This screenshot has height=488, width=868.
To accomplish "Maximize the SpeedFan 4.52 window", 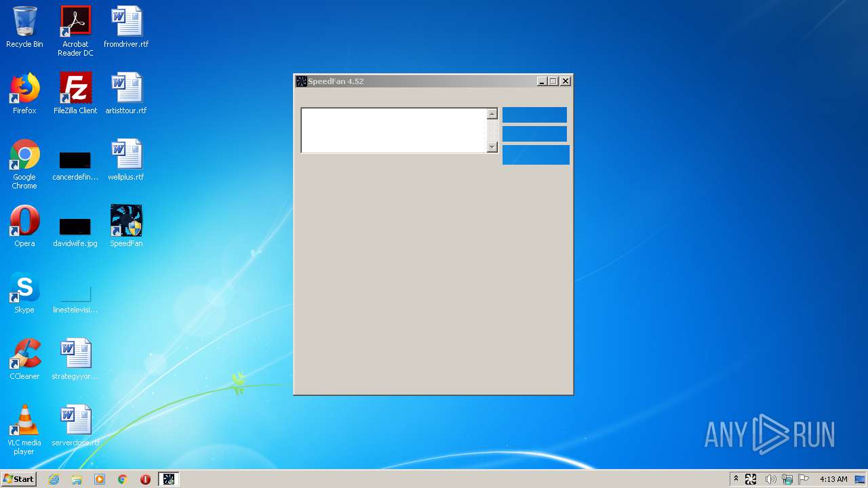I will [553, 81].
